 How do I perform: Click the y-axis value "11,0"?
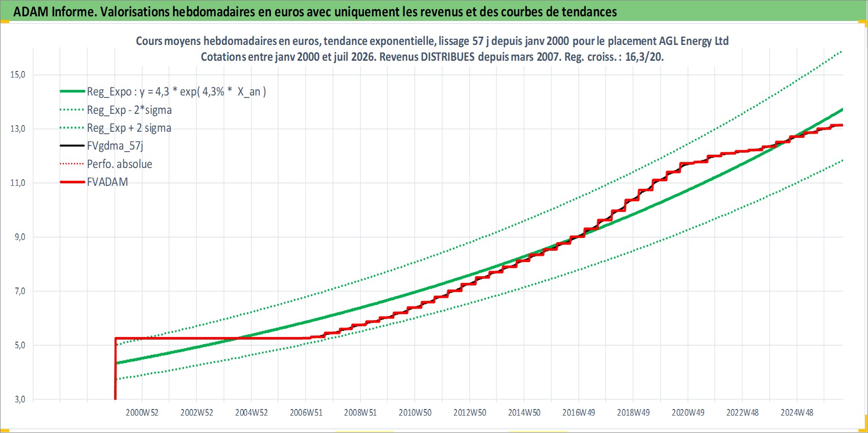18,183
